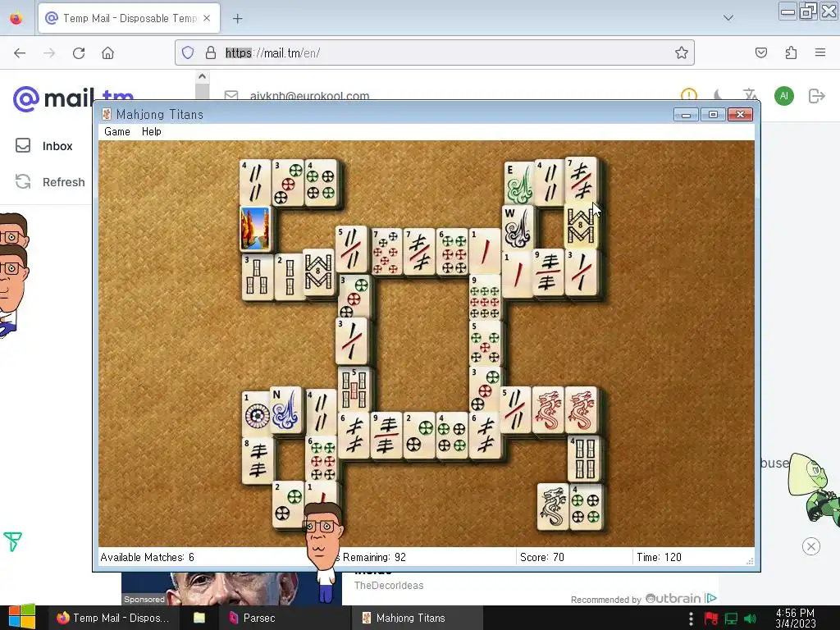The width and height of the screenshot is (840, 630).
Task: Select the rightmost red dragon tile
Action: coord(582,410)
